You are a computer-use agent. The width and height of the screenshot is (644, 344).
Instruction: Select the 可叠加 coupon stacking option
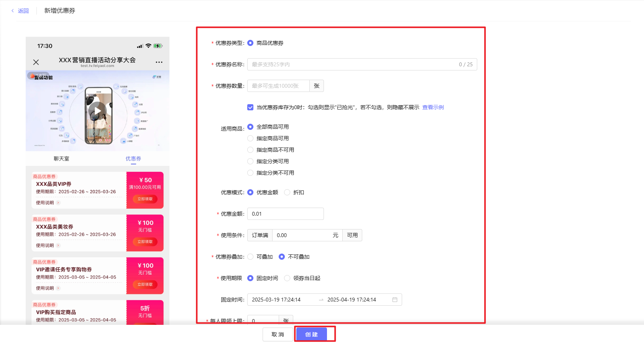coord(250,257)
